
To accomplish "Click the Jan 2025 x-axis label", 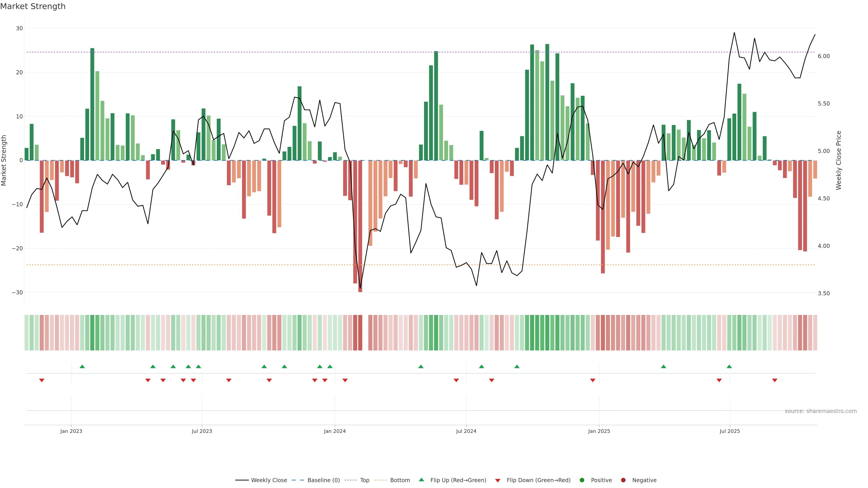I will point(599,431).
